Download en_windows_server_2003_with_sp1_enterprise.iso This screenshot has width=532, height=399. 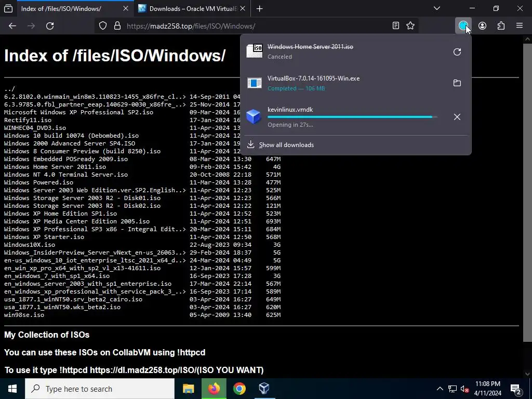(88, 284)
